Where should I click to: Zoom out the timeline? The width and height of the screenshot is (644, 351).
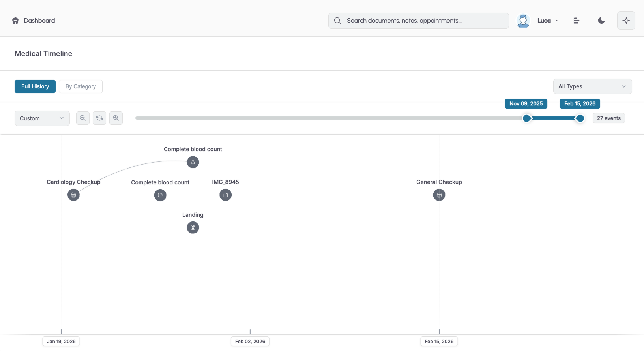click(83, 118)
